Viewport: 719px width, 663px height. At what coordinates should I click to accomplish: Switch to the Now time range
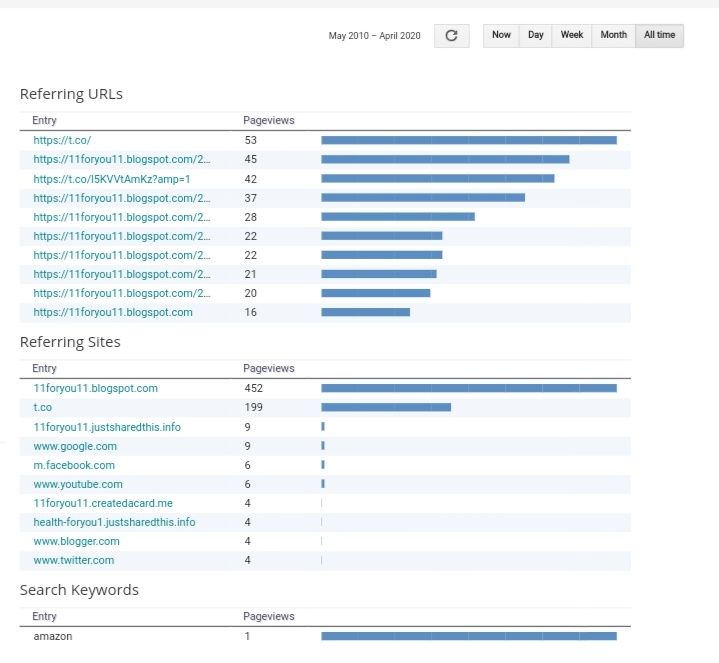coord(501,35)
